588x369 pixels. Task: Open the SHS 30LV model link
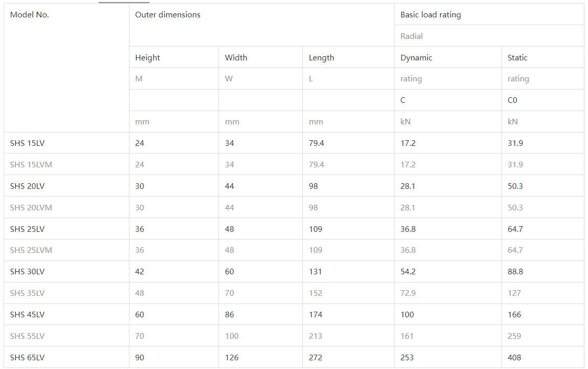27,272
